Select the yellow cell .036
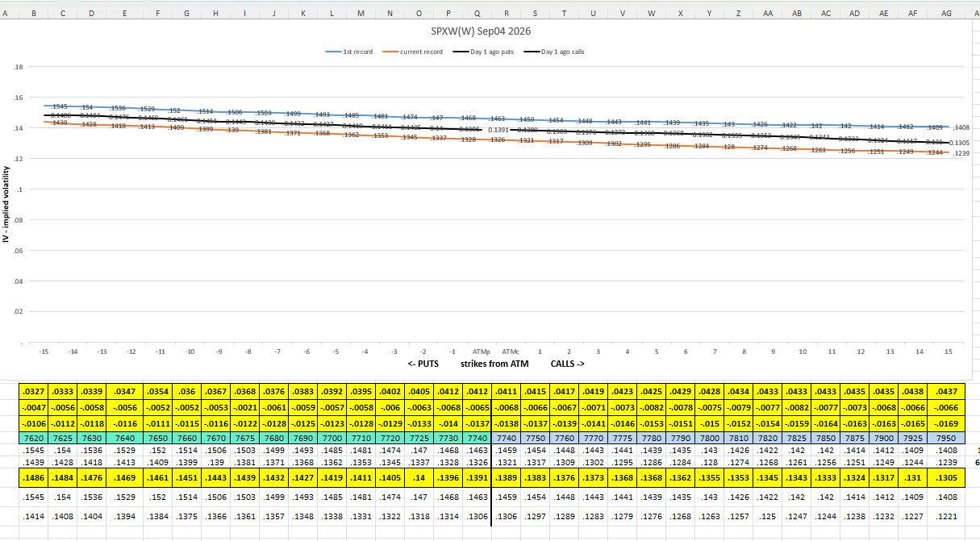 point(186,392)
